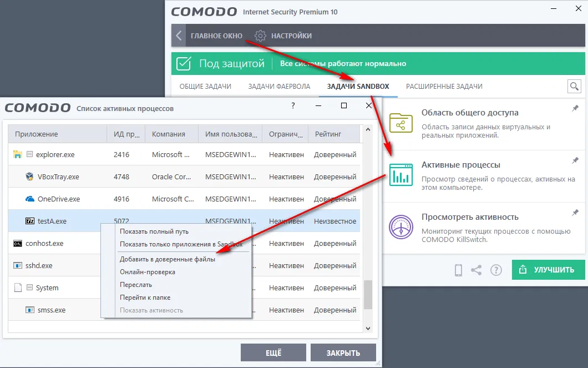The height and width of the screenshot is (368, 588).
Task: Pin the Активные процессы task
Action: (x=575, y=160)
